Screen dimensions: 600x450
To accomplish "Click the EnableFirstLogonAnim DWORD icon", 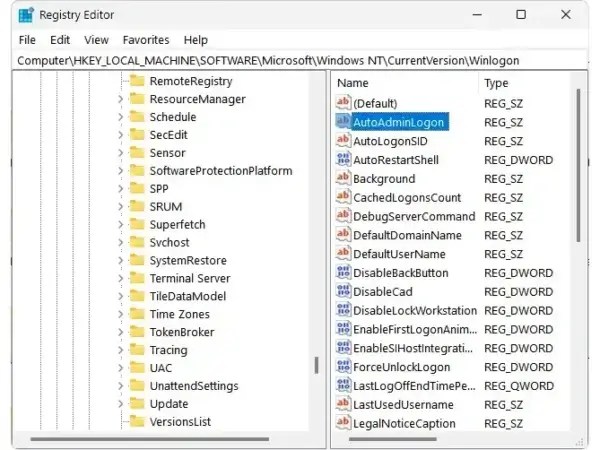I will (x=343, y=328).
